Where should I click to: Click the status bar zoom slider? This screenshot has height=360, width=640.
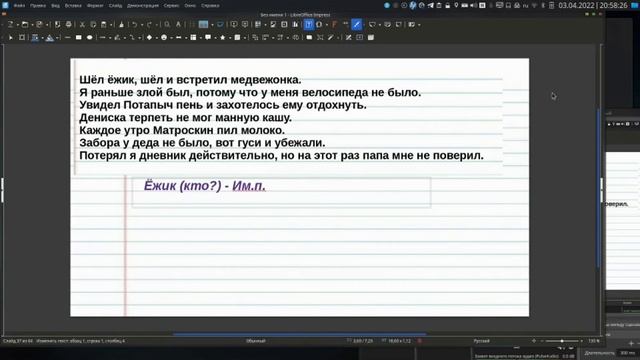click(x=562, y=341)
